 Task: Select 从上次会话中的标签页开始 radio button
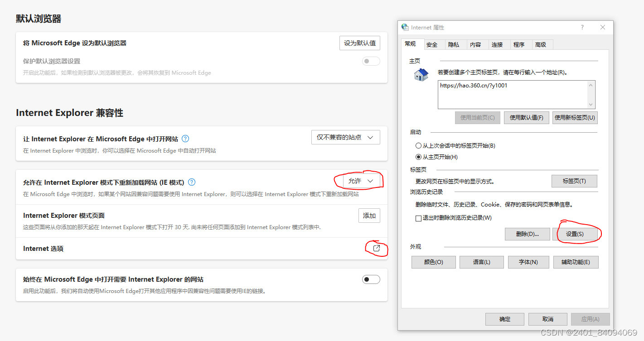coord(418,146)
